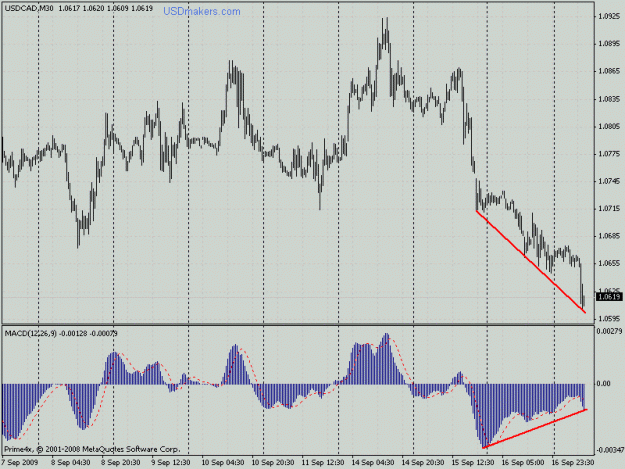This screenshot has height=469, width=625.
Task: Click the 1.0685 price axis label
Action: coord(608,236)
